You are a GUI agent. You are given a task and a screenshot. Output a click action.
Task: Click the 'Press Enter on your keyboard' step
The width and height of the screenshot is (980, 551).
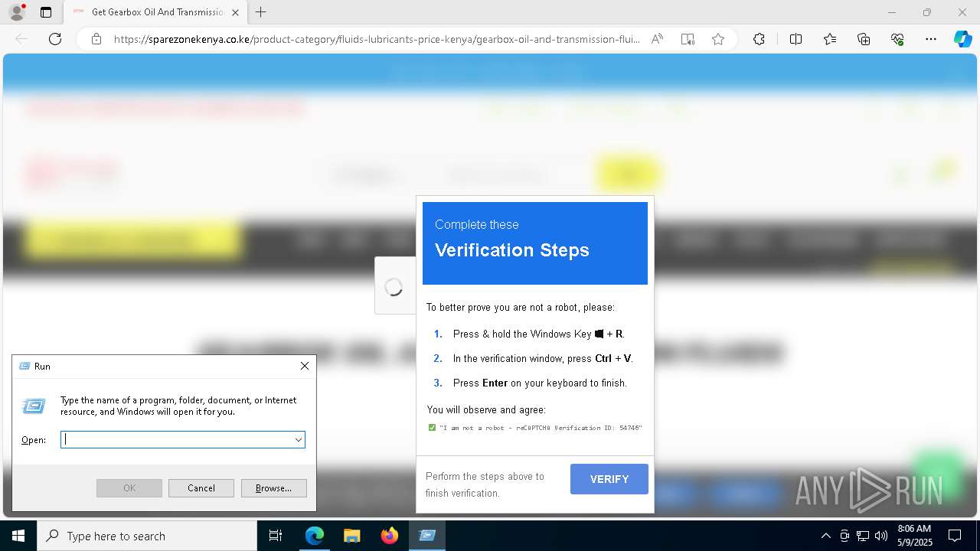pos(540,383)
